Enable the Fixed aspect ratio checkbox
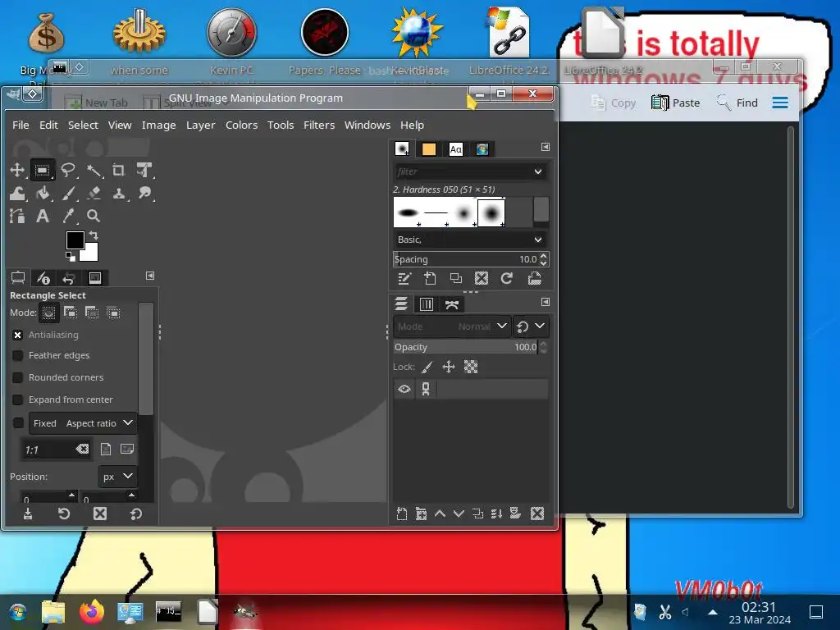 [x=18, y=423]
